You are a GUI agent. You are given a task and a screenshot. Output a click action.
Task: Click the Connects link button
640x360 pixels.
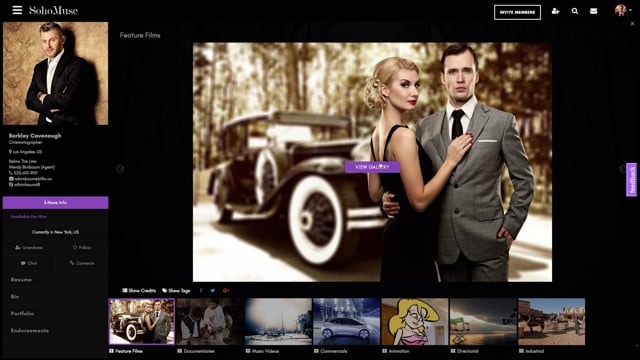tap(82, 263)
